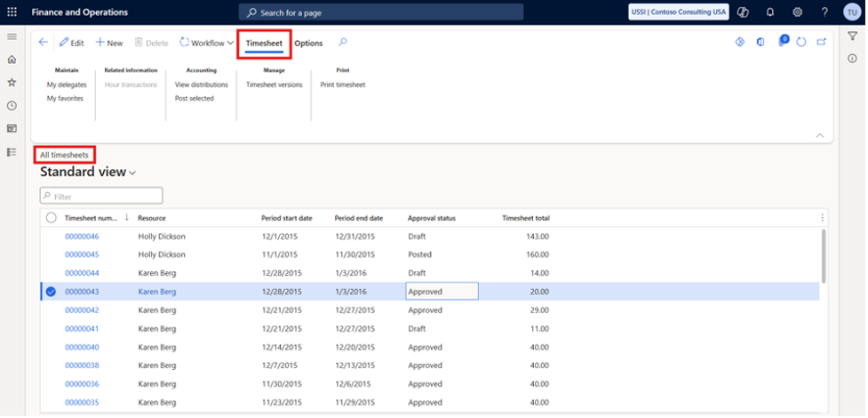The image size is (868, 418).
Task: Open timesheet 00000042 link
Action: tap(82, 310)
